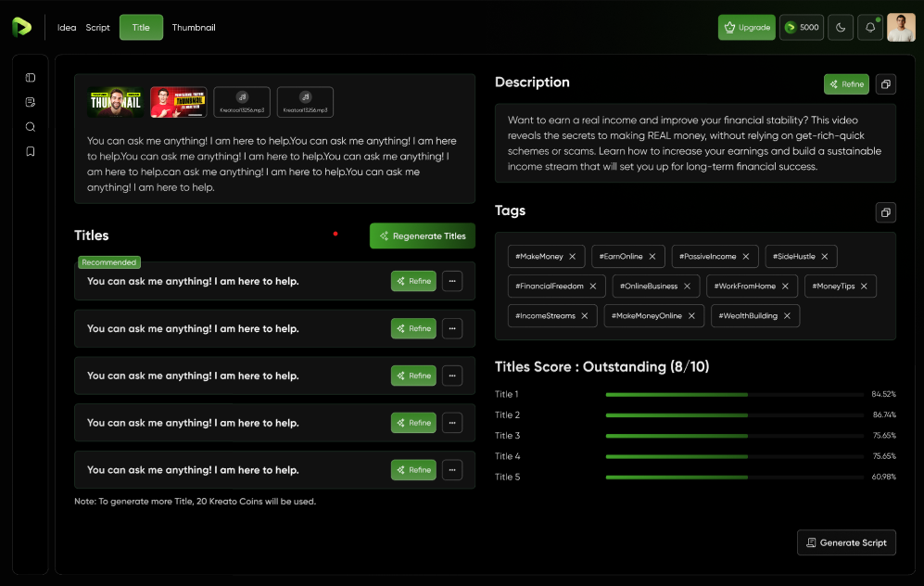Copy the description text

click(885, 84)
